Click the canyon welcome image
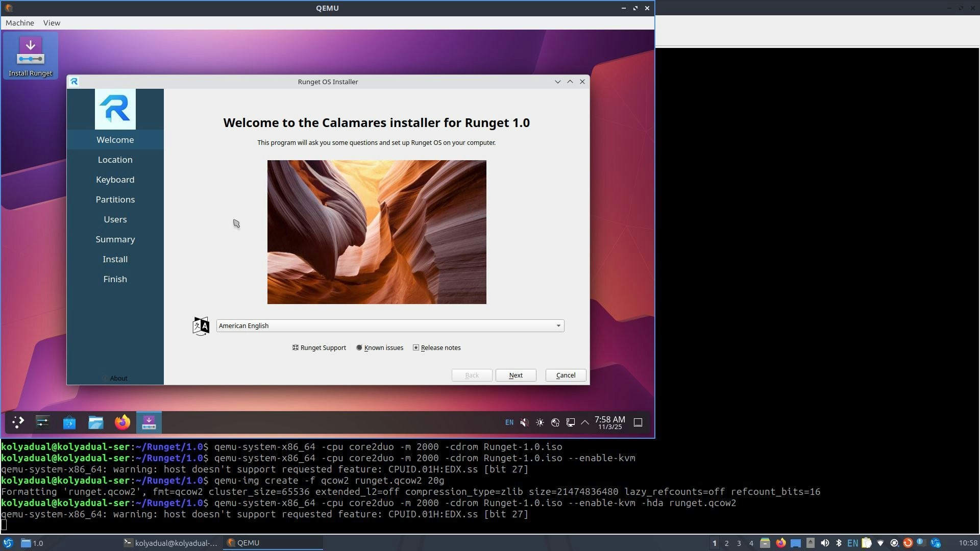The height and width of the screenshot is (551, 980). click(x=377, y=232)
